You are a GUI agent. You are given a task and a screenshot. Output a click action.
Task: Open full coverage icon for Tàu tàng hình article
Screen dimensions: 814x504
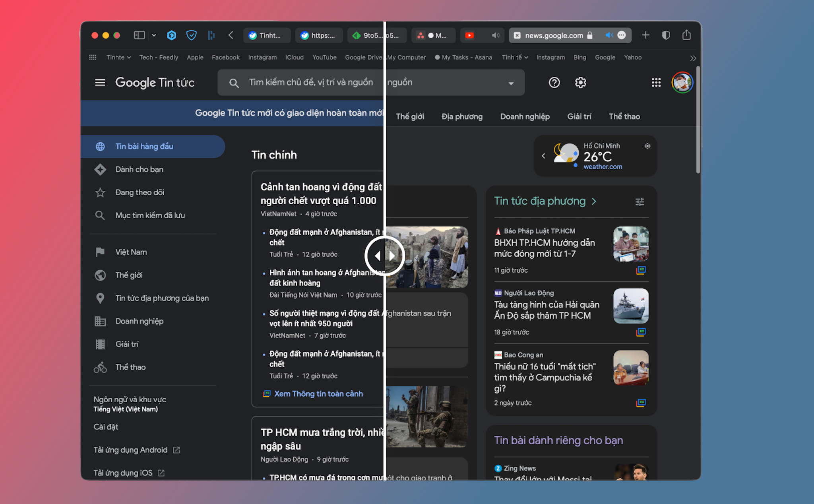click(641, 332)
